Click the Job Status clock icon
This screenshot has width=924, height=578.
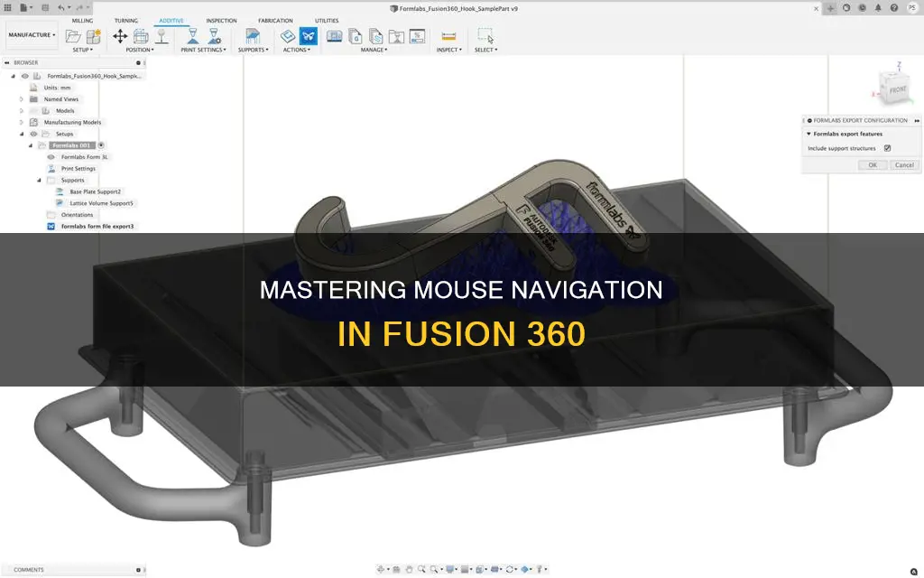pyautogui.click(x=862, y=8)
